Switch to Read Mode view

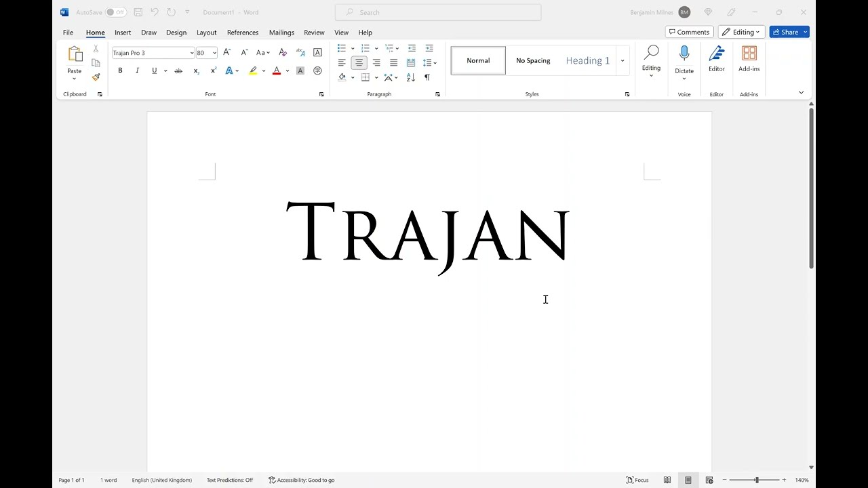tap(667, 480)
